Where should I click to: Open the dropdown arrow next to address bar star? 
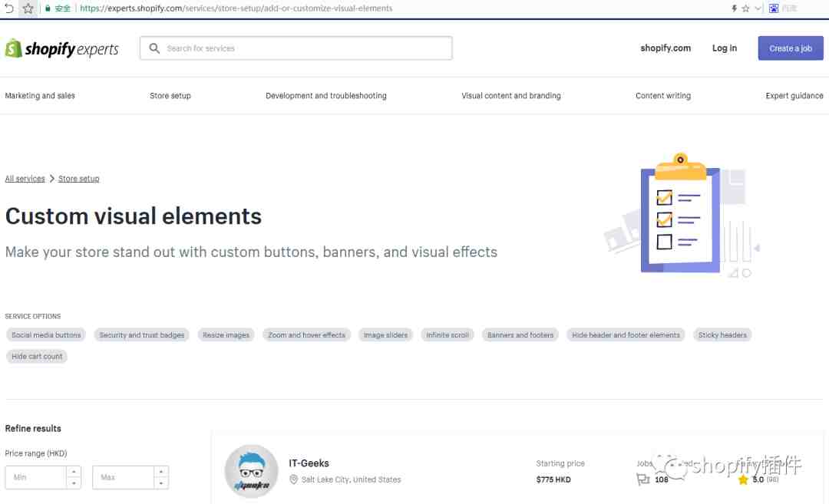click(758, 8)
